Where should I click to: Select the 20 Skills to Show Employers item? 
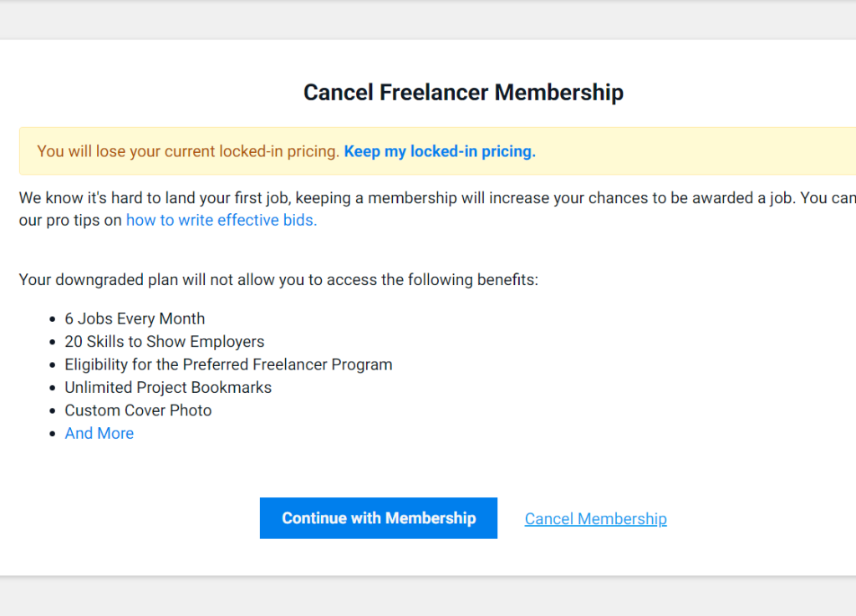point(164,341)
